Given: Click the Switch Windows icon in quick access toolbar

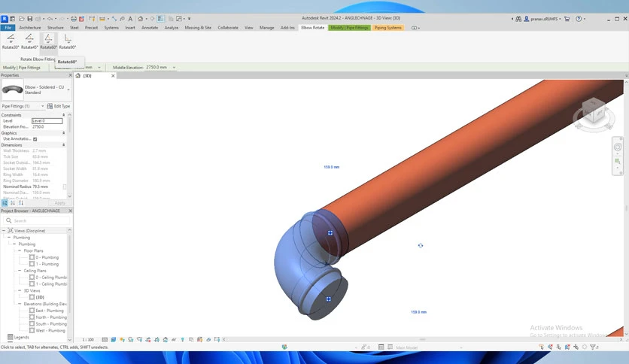Looking at the screenshot, I should point(179,19).
